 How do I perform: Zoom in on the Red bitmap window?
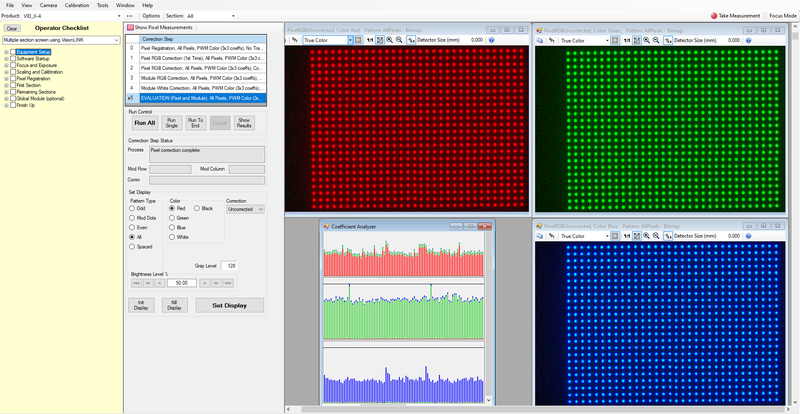pos(389,40)
